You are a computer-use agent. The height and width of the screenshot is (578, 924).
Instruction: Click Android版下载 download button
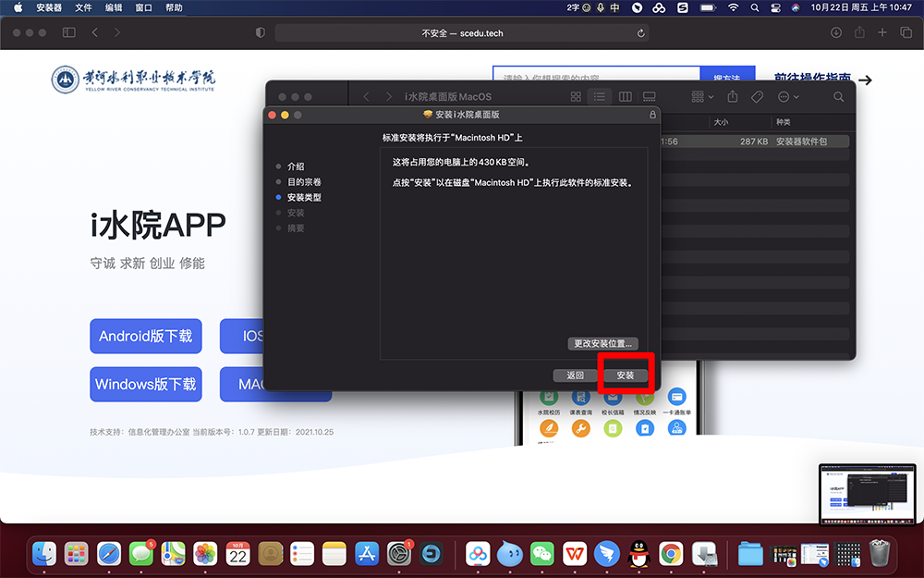[146, 337]
